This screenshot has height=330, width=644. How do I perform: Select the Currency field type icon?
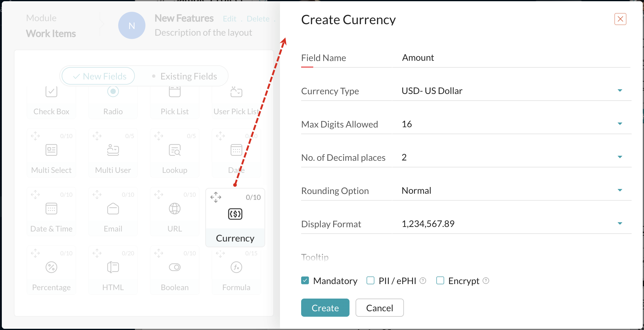235,214
